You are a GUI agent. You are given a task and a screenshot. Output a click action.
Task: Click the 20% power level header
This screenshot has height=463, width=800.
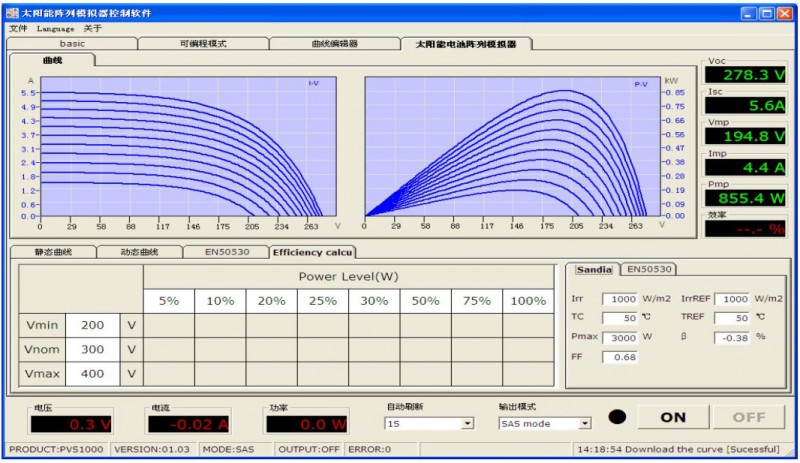(271, 301)
